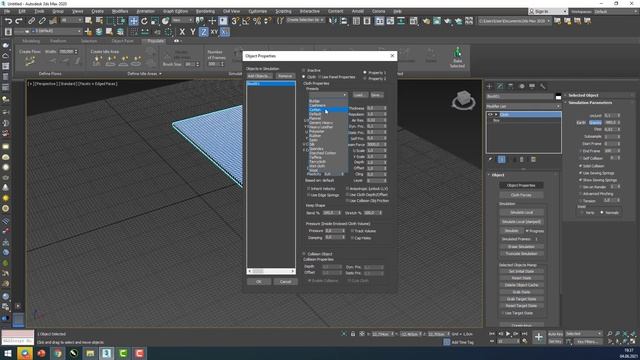The width and height of the screenshot is (640, 360).
Task: Click Go to Start playback button
Action: tap(492, 334)
